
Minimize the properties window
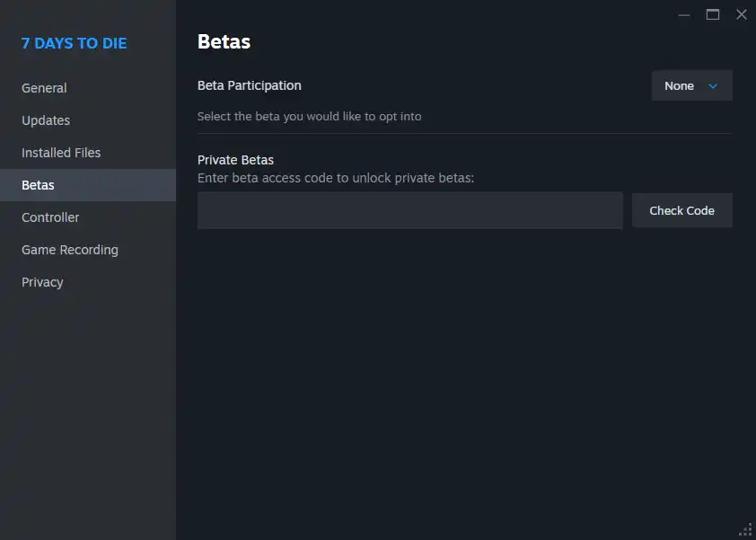pos(683,15)
